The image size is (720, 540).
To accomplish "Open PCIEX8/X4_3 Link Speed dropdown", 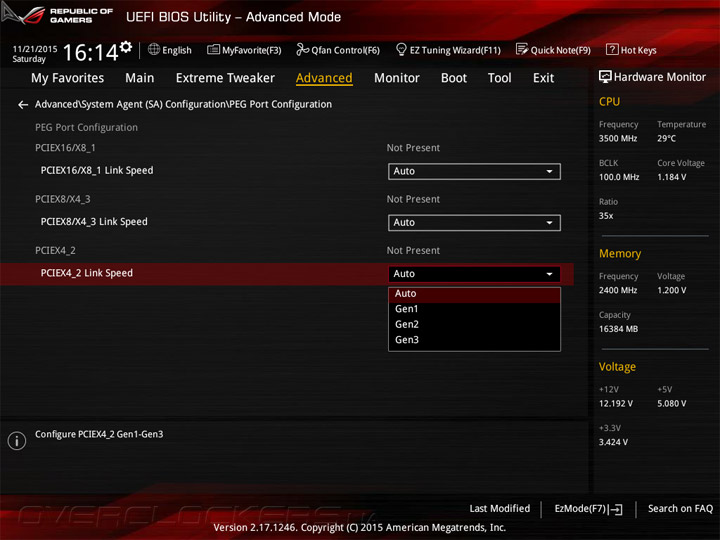I will 474,223.
